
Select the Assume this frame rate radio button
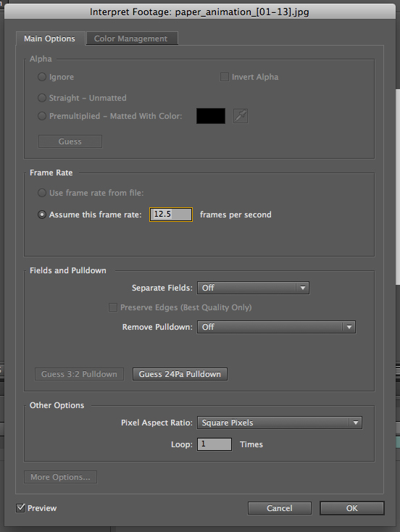tap(42, 215)
